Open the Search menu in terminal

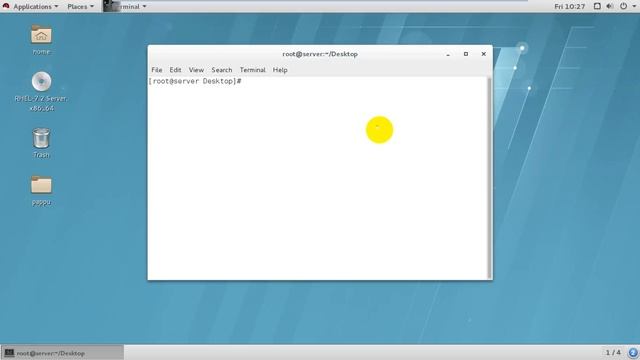tap(222, 70)
